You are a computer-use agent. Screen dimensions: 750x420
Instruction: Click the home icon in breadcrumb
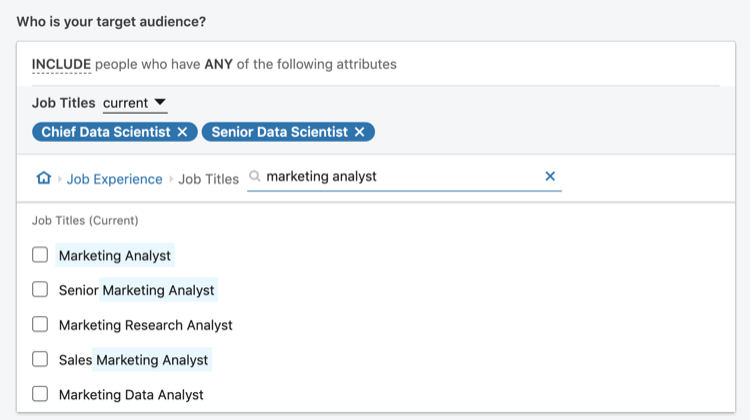pos(44,178)
